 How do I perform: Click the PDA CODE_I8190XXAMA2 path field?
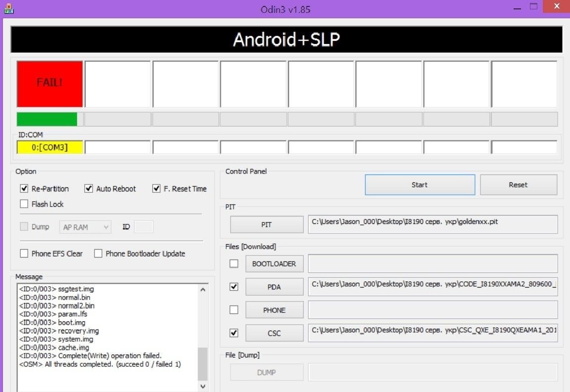click(x=433, y=287)
